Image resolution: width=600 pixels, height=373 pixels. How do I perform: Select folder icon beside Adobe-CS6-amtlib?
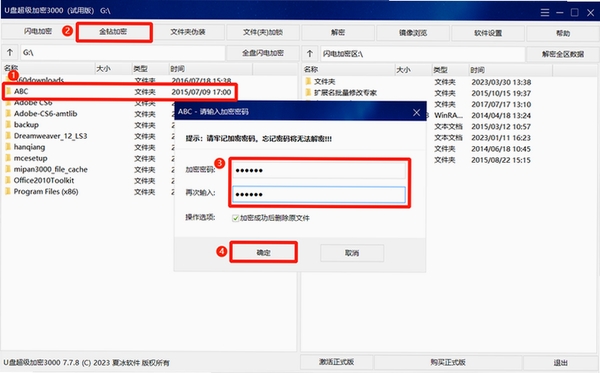click(8, 114)
